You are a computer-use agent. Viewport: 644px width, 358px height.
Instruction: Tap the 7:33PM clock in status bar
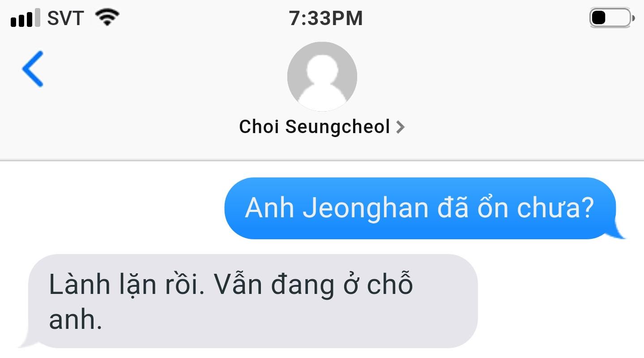pyautogui.click(x=325, y=18)
